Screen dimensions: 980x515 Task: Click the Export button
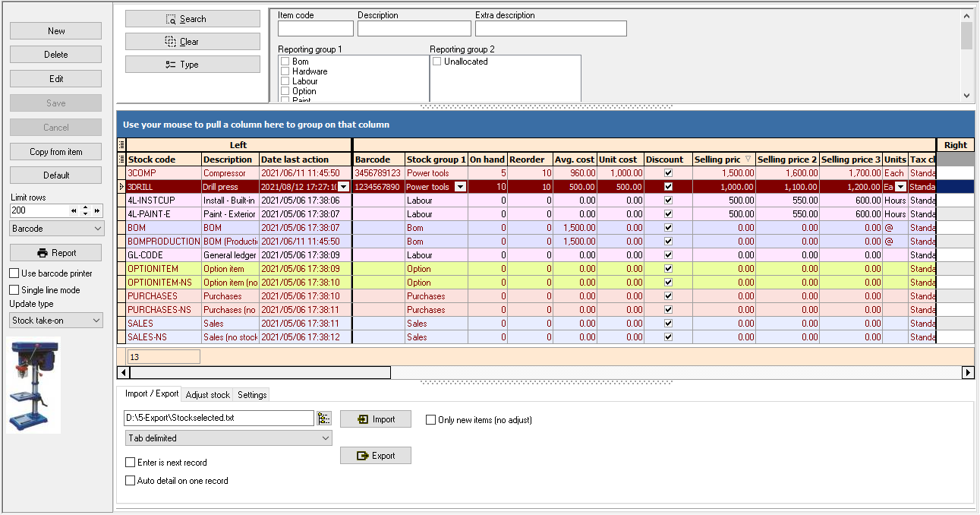point(376,456)
